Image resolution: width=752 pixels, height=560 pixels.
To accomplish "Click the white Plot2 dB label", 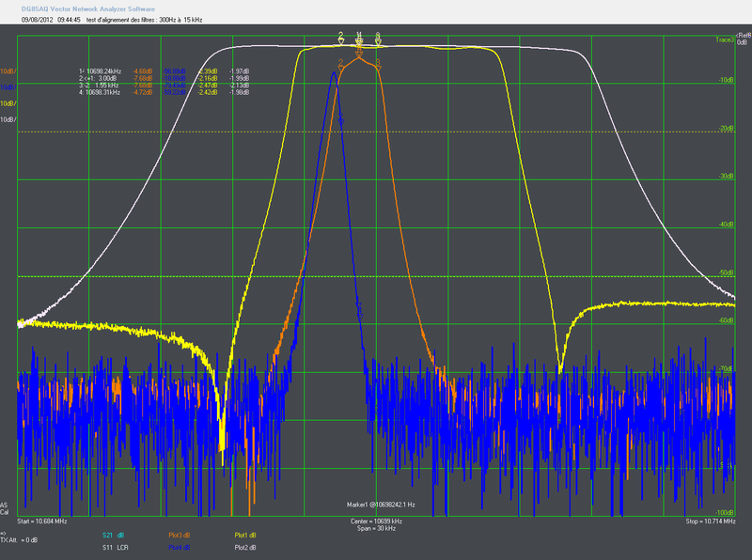I will [247, 546].
